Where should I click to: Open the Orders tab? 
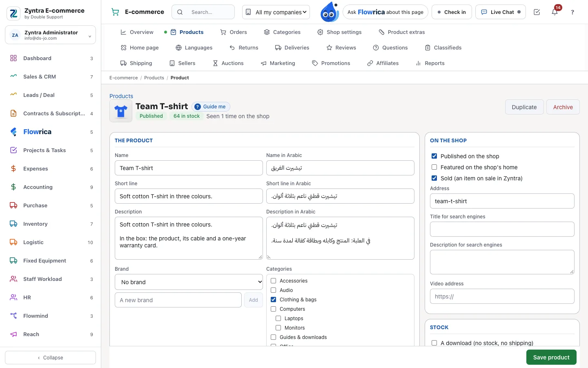click(x=234, y=32)
